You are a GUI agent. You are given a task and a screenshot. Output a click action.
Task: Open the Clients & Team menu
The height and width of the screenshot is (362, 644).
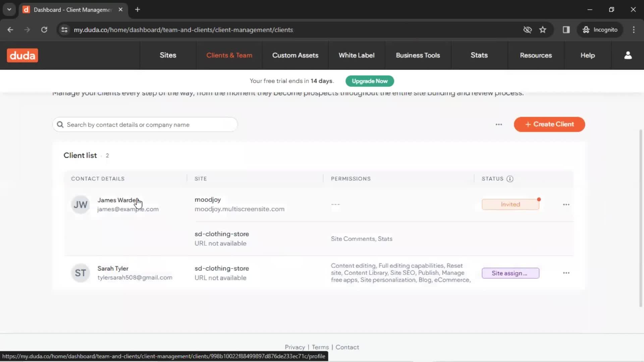pyautogui.click(x=229, y=55)
